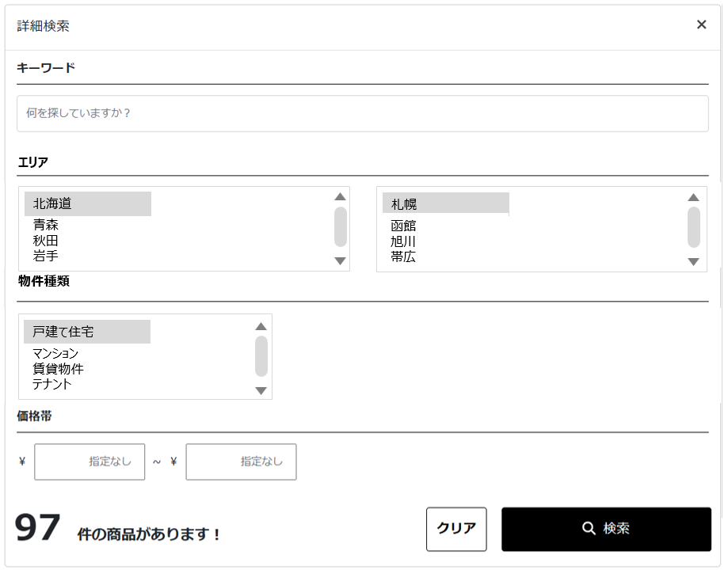Select 北海道 in the prefecture list

click(53, 204)
